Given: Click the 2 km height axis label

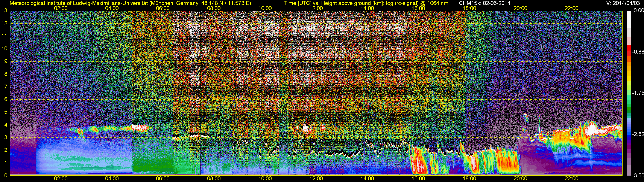Looking at the screenshot, I should (6, 150).
